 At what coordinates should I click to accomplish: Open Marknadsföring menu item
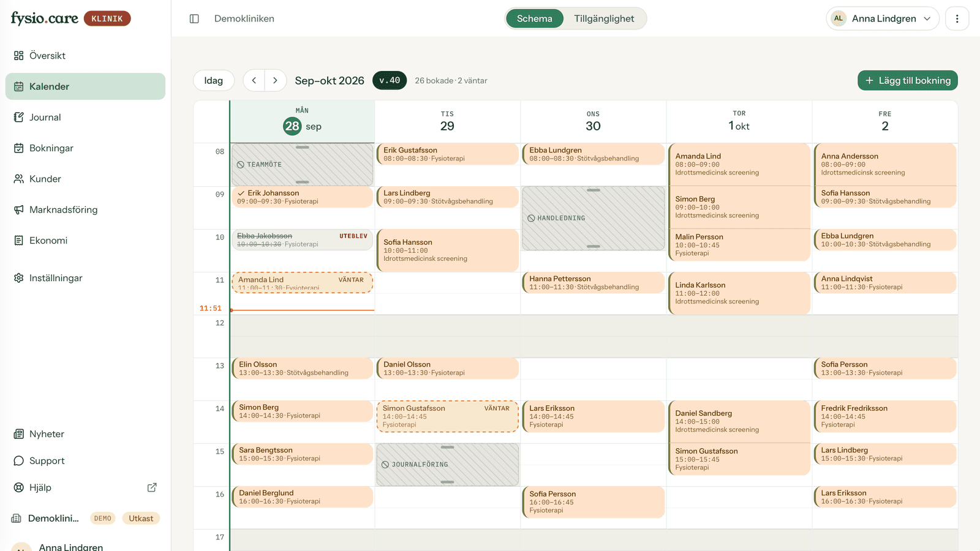(85, 210)
